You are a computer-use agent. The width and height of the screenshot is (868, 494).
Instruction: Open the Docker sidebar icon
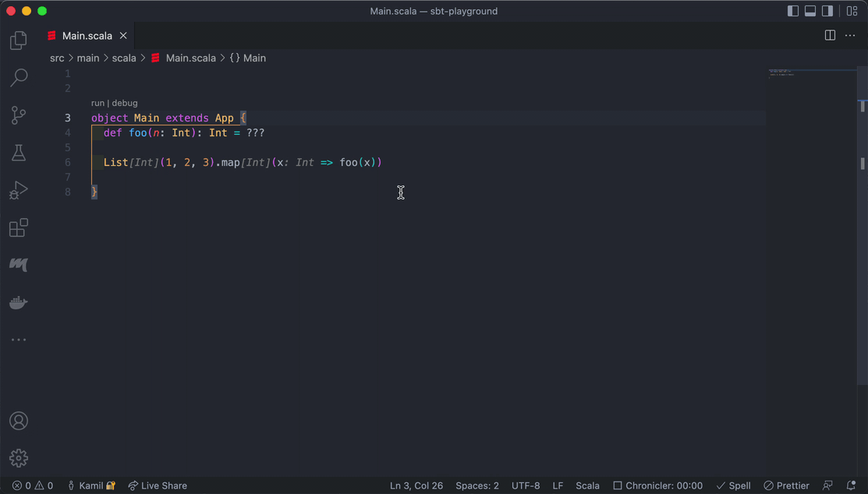18,302
